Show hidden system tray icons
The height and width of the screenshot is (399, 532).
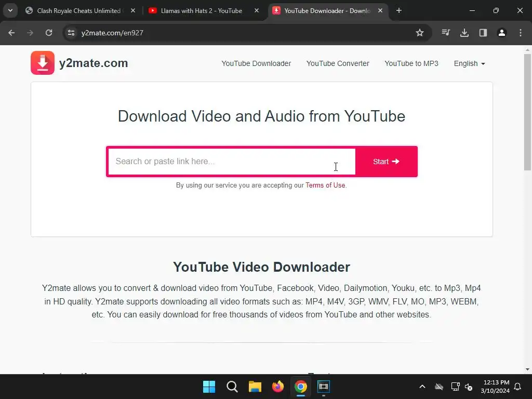(422, 387)
